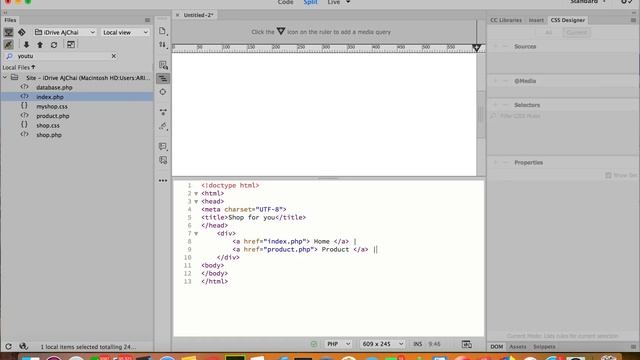Collapse the head tag on line 3

(x=196, y=202)
